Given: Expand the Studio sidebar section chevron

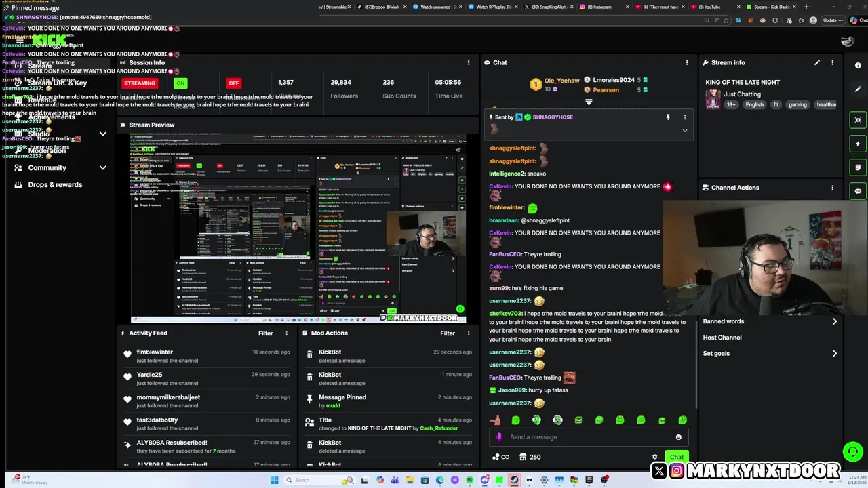Looking at the screenshot, I should point(103,134).
